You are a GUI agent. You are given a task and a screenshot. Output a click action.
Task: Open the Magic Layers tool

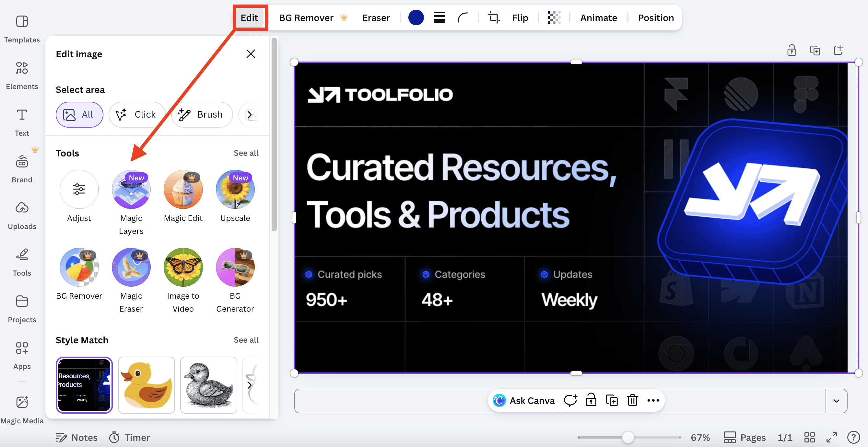[131, 189]
